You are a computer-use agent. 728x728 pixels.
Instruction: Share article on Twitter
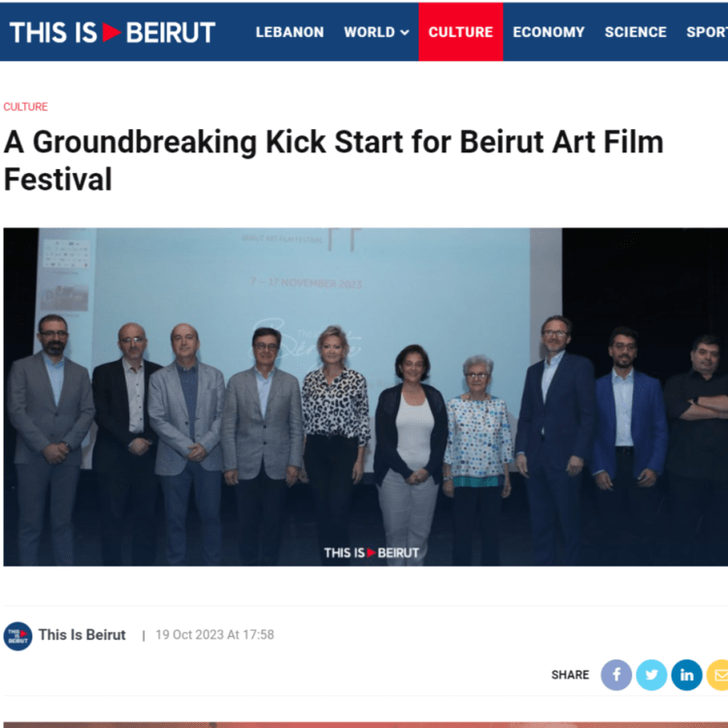[651, 675]
